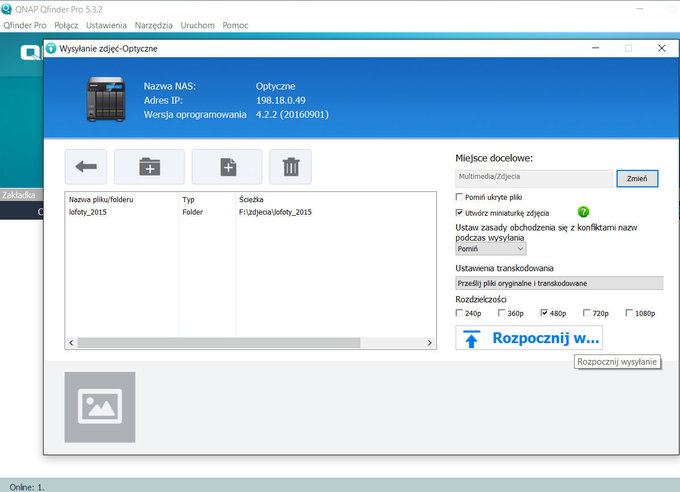Close the Wysyłanie zdjęć dialog

661,48
